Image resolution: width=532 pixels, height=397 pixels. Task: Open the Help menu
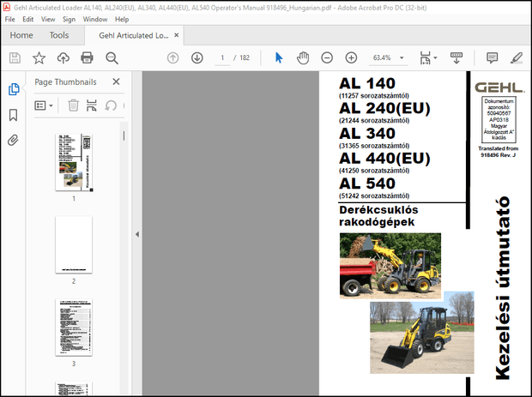[x=122, y=20]
